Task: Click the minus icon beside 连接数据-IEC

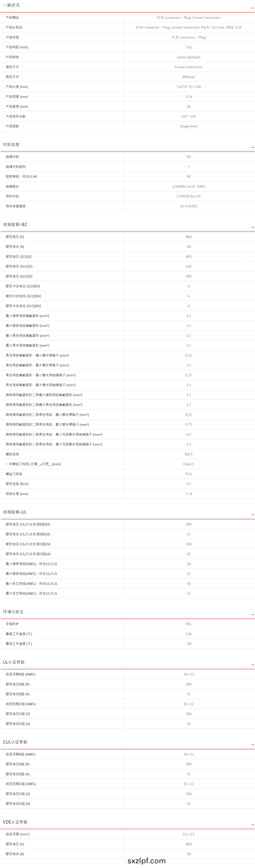Action: pyautogui.click(x=252, y=227)
